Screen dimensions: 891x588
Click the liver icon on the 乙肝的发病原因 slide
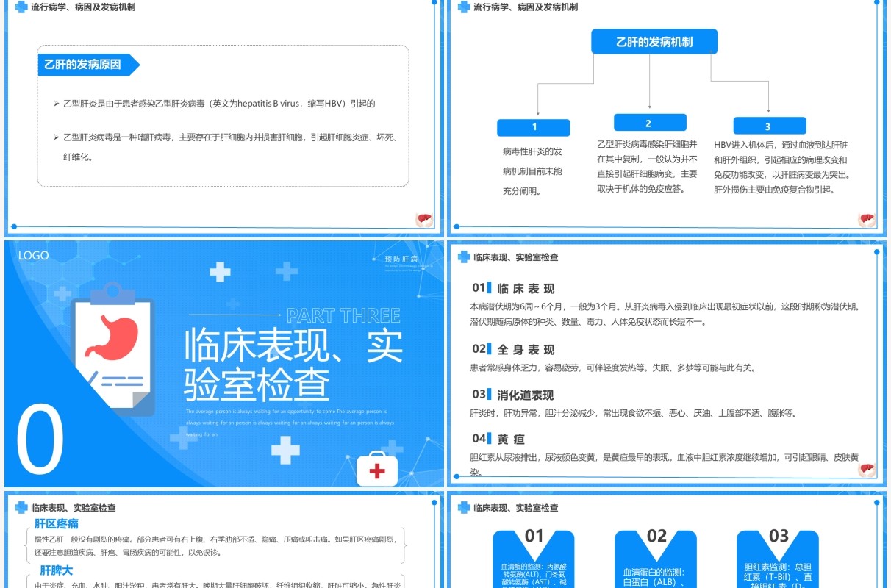coord(424,220)
